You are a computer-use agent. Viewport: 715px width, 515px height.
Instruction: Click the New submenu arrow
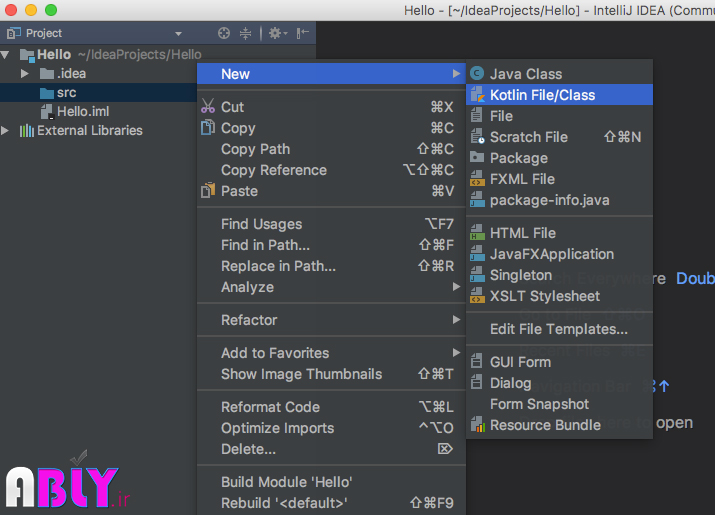pos(456,73)
